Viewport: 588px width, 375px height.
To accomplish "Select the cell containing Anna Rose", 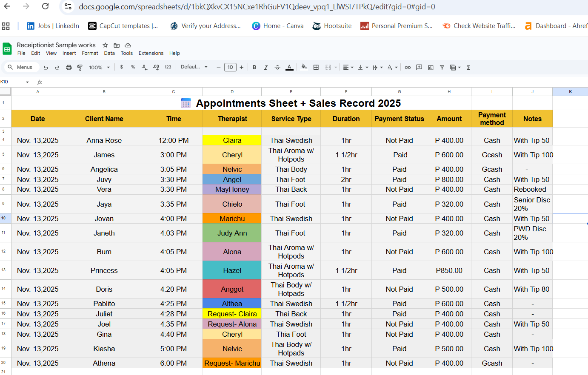I will click(x=104, y=140).
